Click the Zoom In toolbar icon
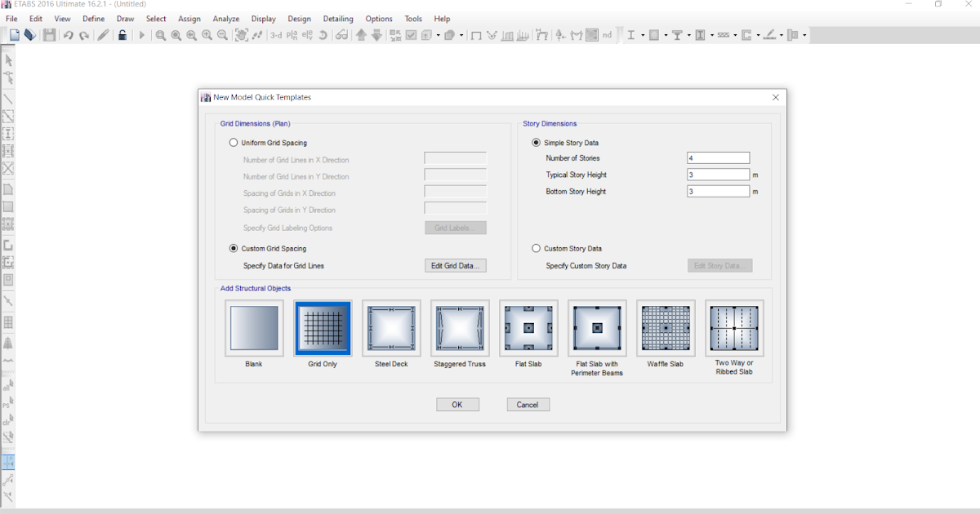This screenshot has width=980, height=514. [x=207, y=35]
